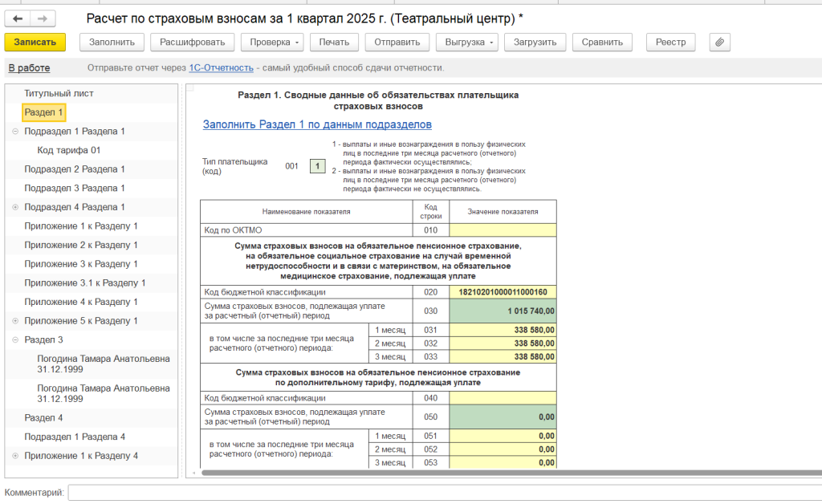Select Код тарифа 01 in the tree
Image resolution: width=822 pixels, height=504 pixels.
point(68,150)
